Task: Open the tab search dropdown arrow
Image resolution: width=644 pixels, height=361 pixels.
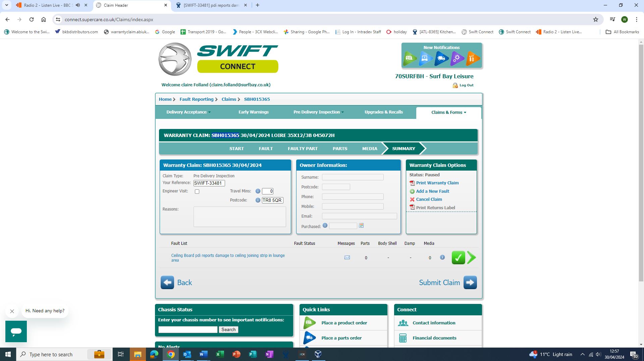Action: [x=6, y=5]
